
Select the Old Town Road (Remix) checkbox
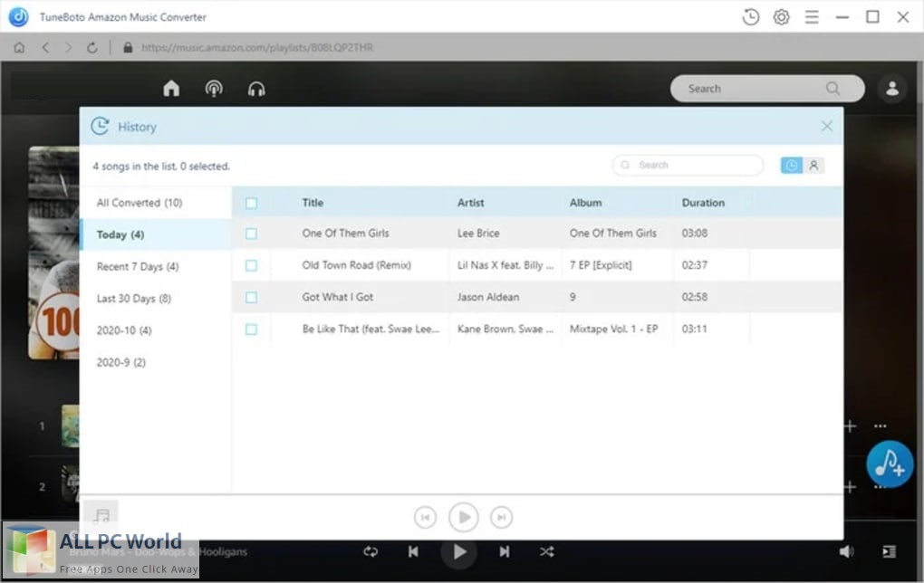251,265
